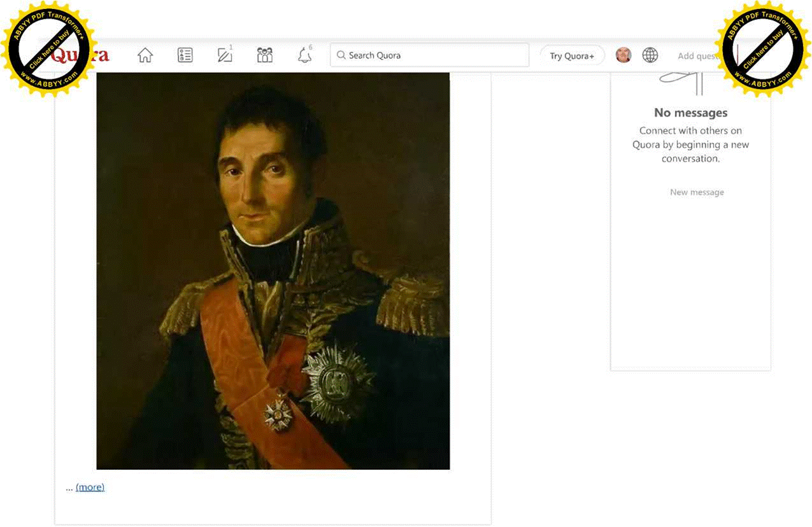Open the language globe icon
Viewport: 812px width, 527px height.
pos(650,55)
